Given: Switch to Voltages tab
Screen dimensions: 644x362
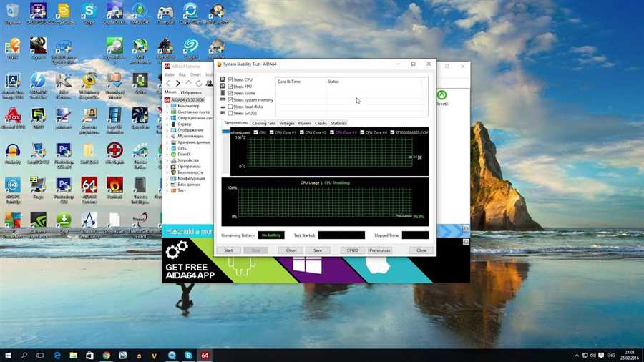Looking at the screenshot, I should coord(286,123).
